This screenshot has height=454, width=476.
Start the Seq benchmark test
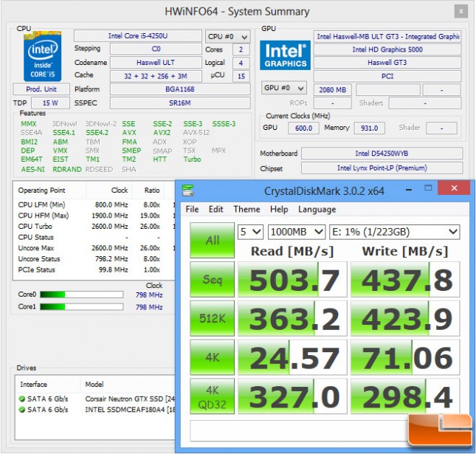coord(213,279)
